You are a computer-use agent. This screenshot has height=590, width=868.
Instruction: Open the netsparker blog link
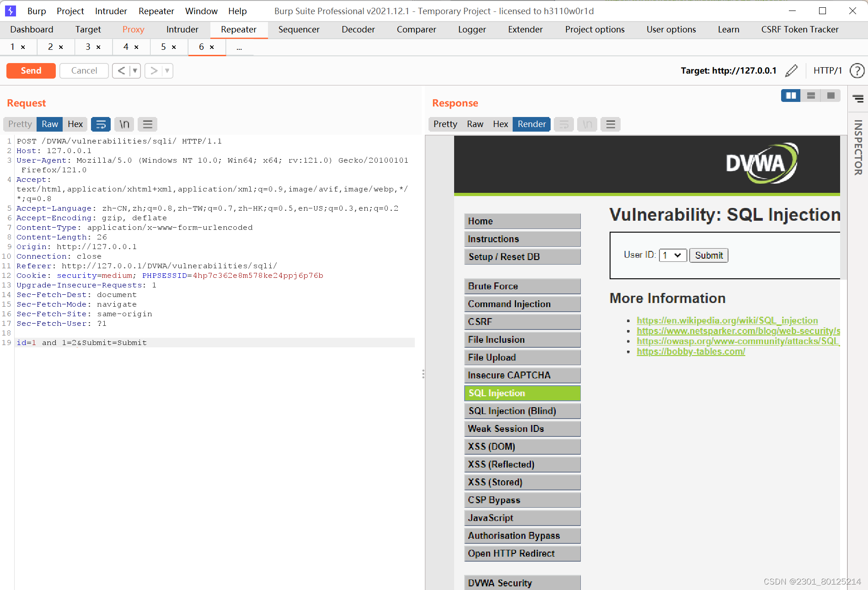[738, 331]
